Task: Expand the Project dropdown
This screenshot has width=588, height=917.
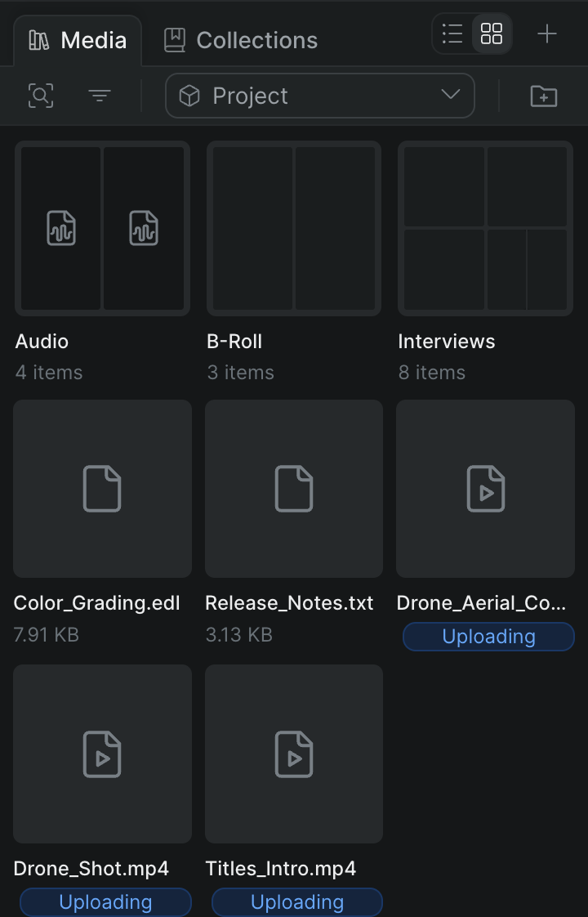Action: pos(319,96)
